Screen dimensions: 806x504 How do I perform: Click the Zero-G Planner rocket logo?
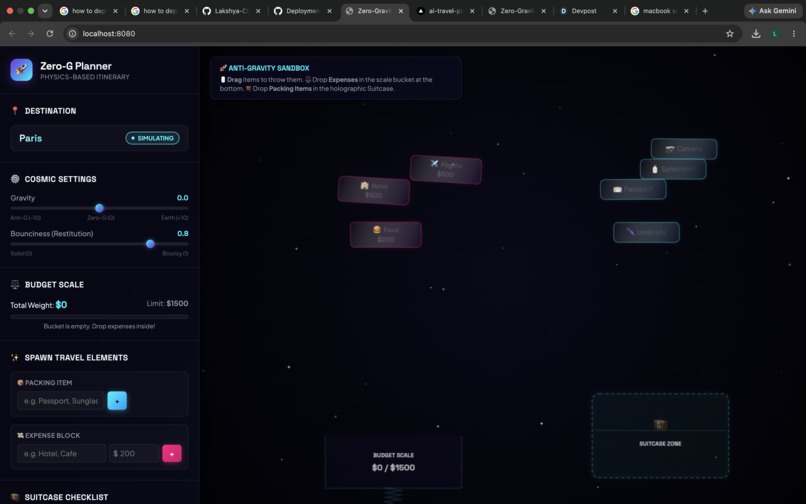coord(22,70)
